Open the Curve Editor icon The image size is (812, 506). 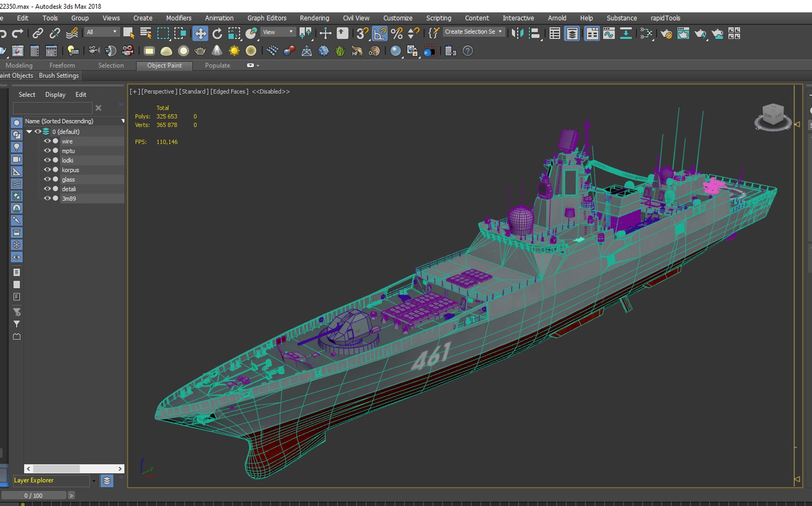coord(609,33)
